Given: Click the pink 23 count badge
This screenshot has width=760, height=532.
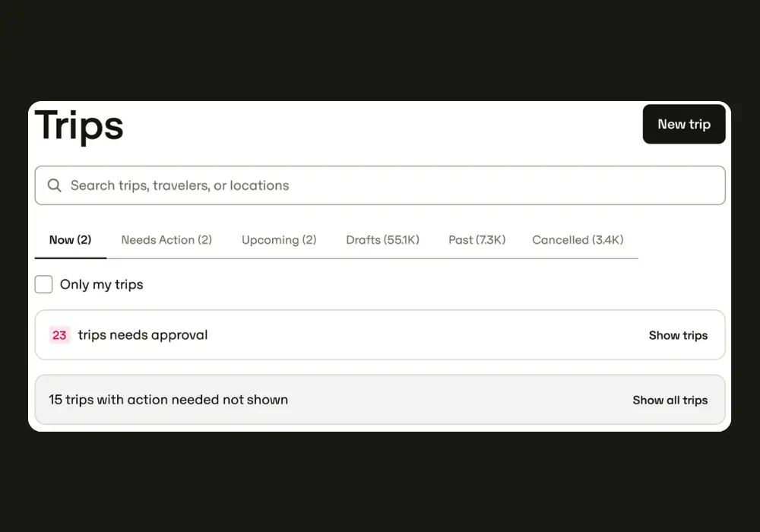Looking at the screenshot, I should 59,335.
